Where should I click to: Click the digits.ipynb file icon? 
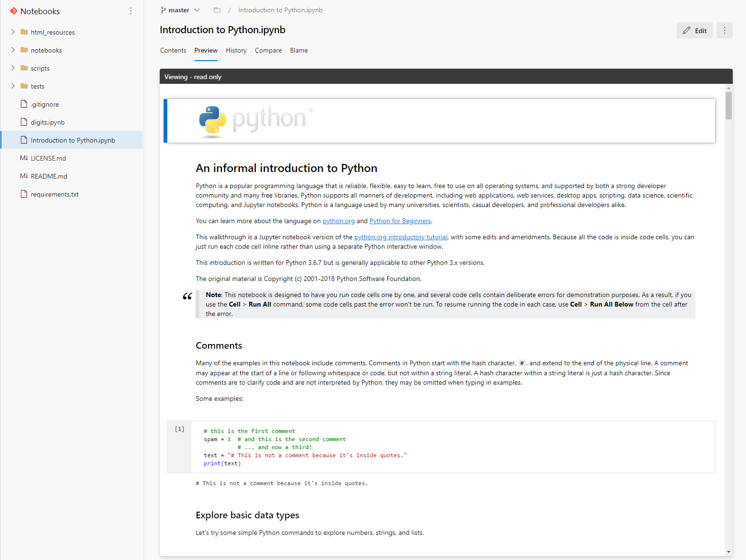click(x=24, y=122)
